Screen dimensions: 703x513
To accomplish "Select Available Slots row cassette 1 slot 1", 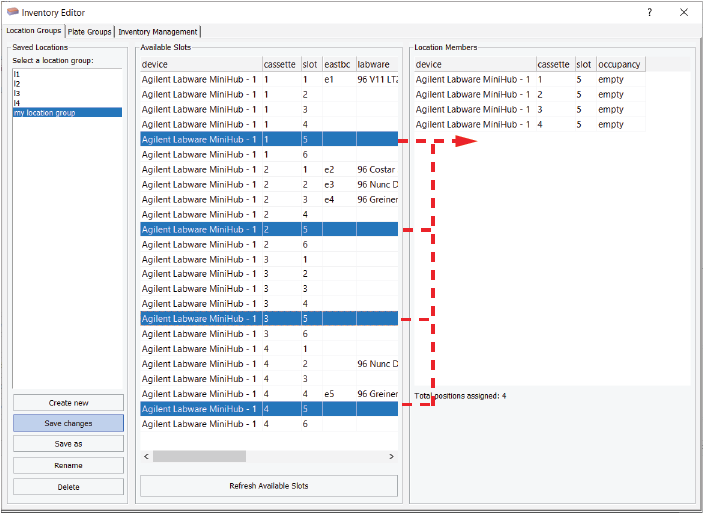I will point(269,79).
